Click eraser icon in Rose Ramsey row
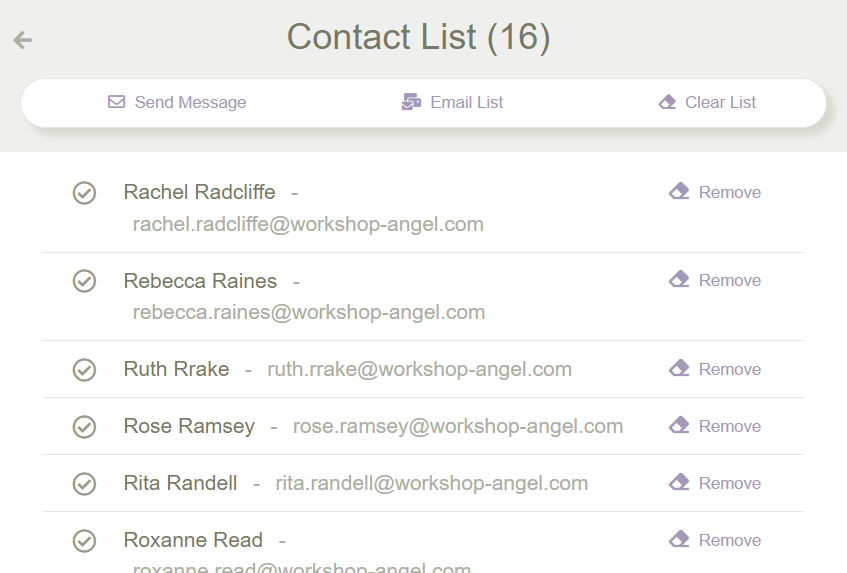The image size is (847, 573). click(x=680, y=425)
